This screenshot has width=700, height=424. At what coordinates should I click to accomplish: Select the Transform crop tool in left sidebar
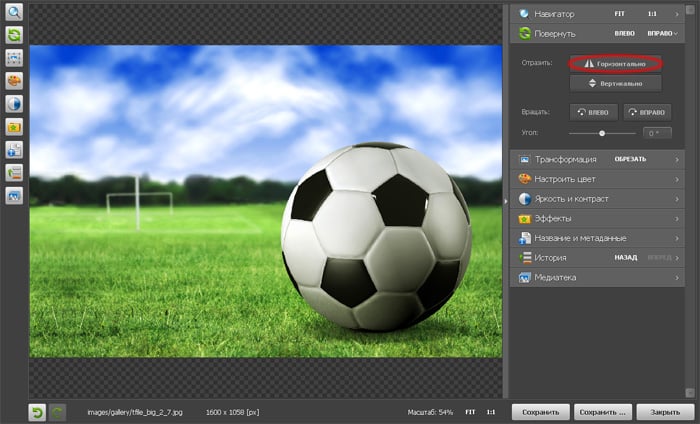(14, 58)
